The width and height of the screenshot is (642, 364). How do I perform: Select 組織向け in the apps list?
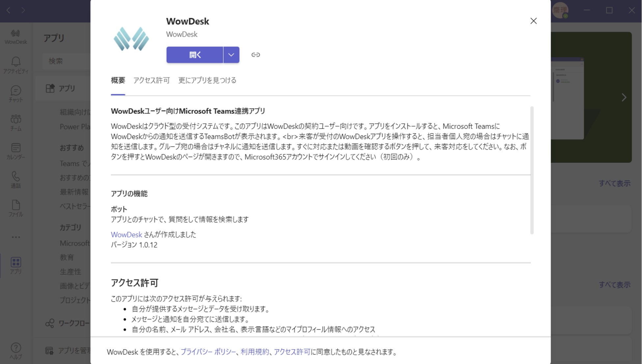click(75, 112)
